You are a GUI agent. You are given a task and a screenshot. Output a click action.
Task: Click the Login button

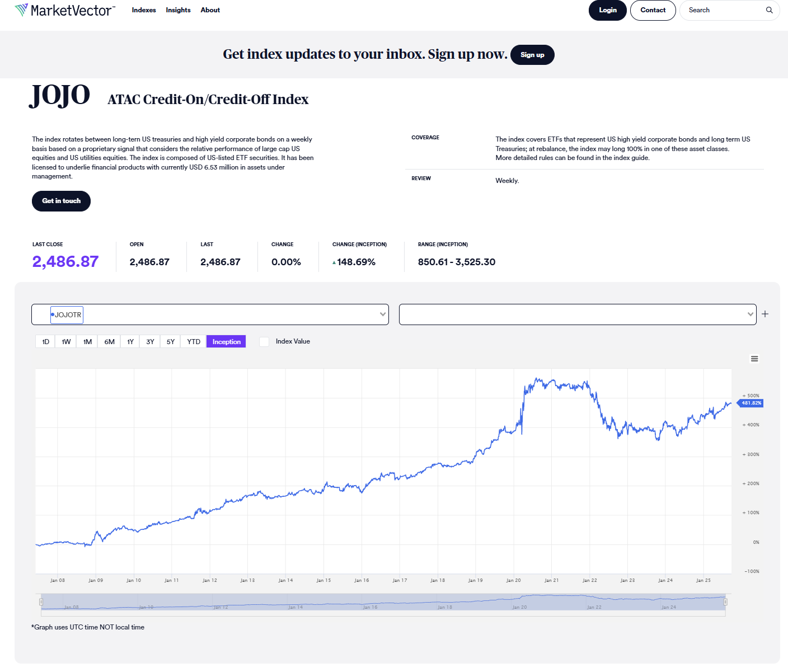pos(608,10)
